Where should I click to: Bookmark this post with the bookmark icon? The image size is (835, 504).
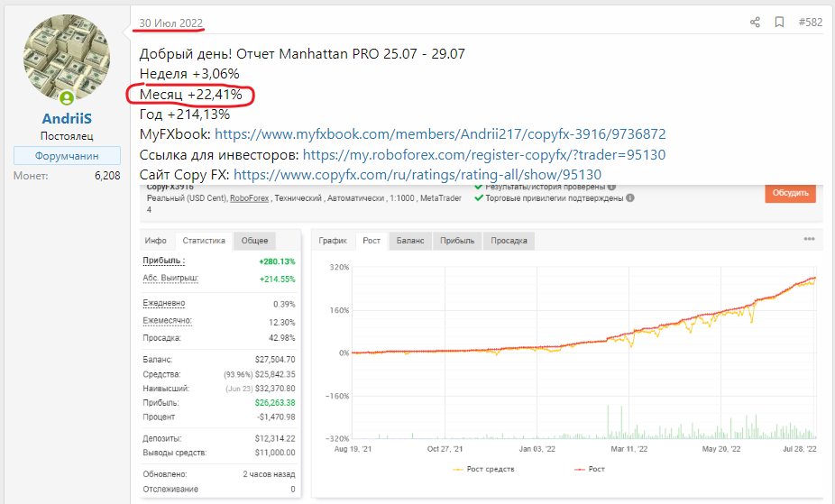coord(779,23)
